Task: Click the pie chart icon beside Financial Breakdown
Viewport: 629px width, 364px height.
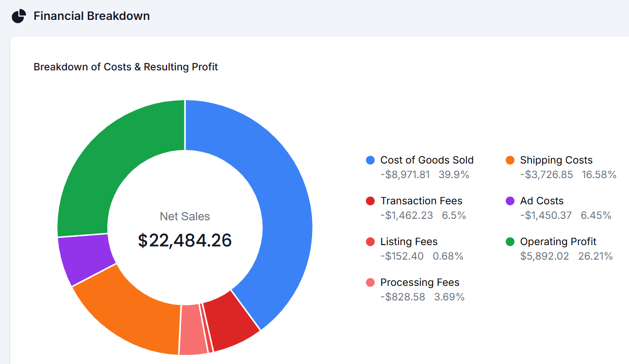Action: coord(18,16)
